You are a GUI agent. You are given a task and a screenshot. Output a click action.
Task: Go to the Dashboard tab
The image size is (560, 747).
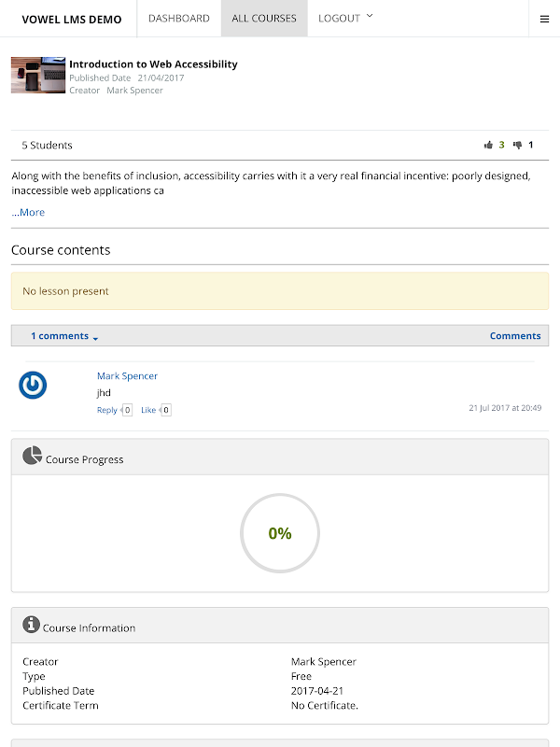[178, 19]
